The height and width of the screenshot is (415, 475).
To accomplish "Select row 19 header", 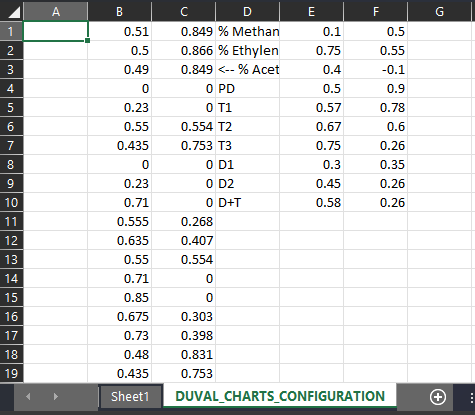I will [x=11, y=373].
